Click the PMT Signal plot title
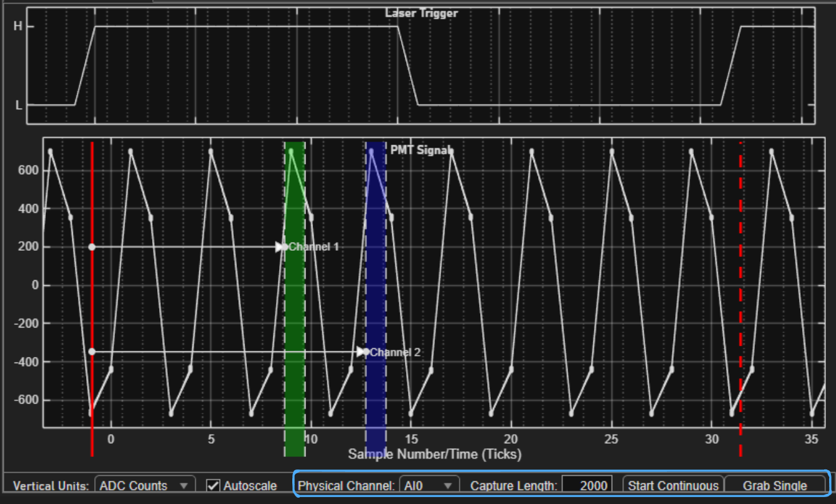836x504 pixels. (423, 150)
